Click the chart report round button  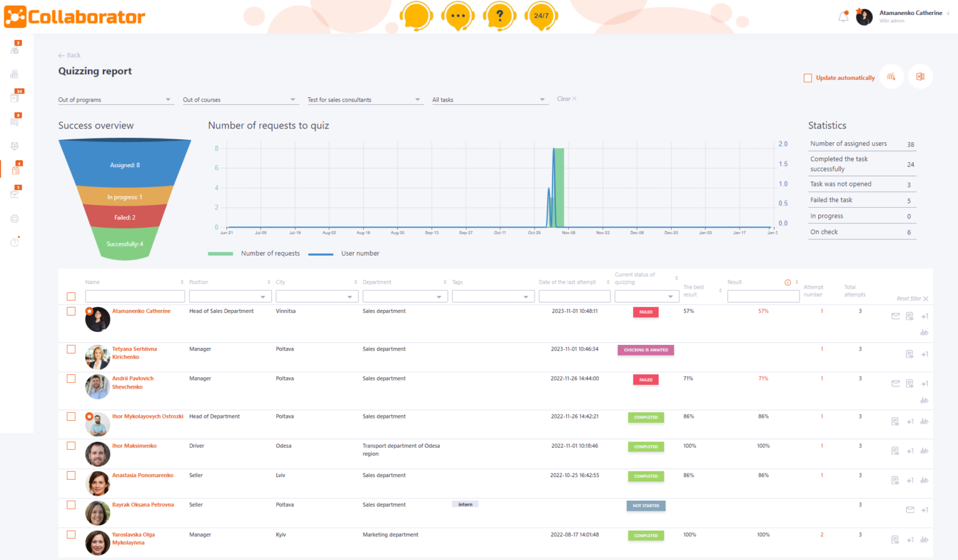click(x=891, y=77)
